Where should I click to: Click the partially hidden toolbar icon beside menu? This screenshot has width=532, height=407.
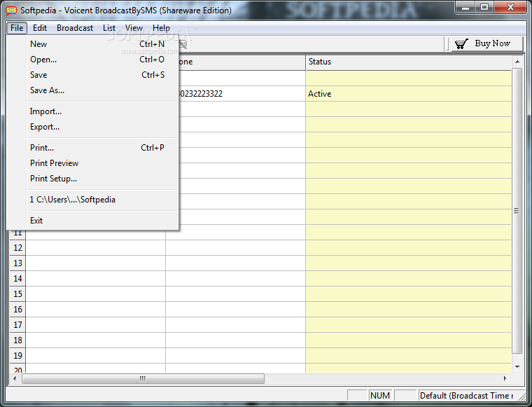[x=183, y=44]
